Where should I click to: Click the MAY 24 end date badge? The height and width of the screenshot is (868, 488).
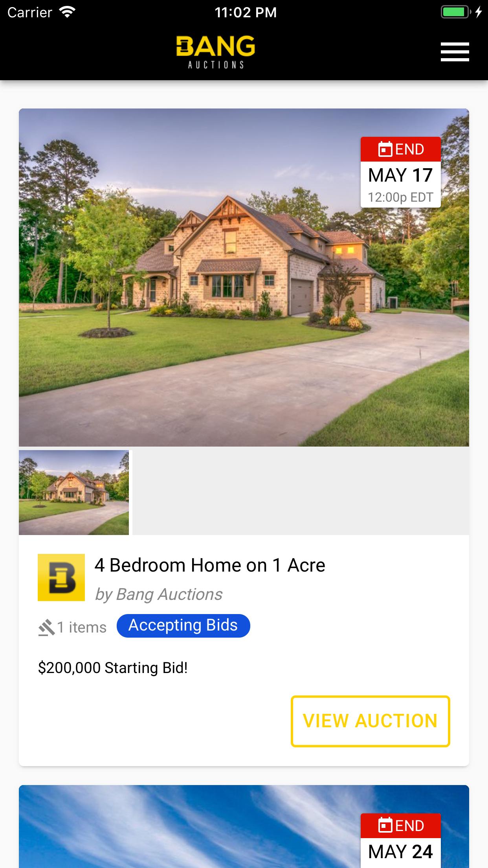point(401,840)
